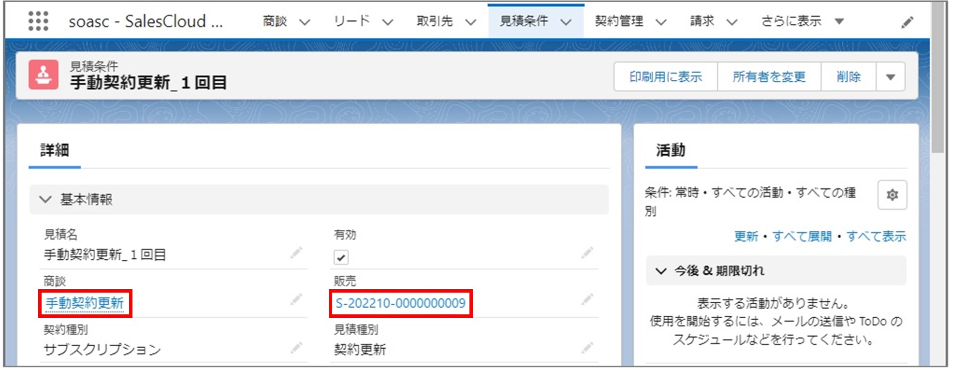
Task: Click the 契約種別 value サブスクリプション
Action: pos(102,349)
